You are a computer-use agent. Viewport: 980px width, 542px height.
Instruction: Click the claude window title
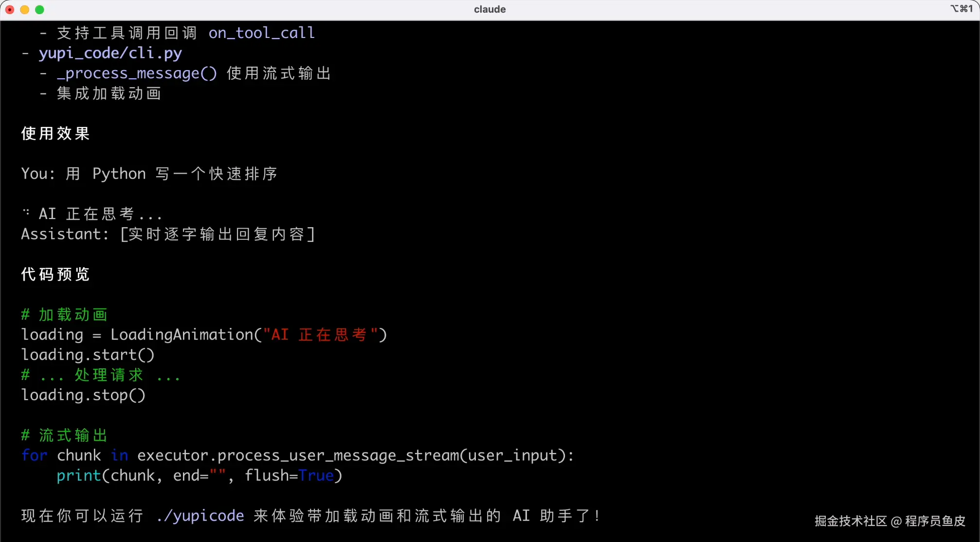[x=490, y=9]
